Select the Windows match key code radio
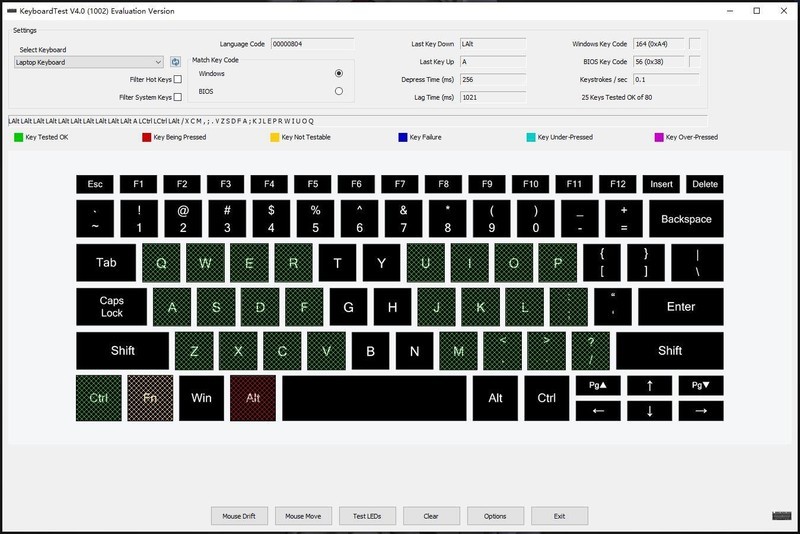The image size is (800, 534). tap(339, 73)
